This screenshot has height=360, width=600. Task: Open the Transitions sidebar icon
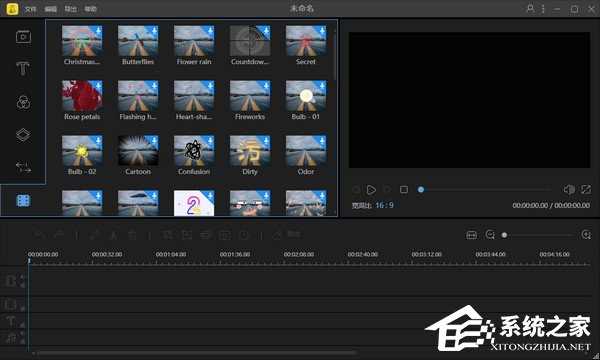coord(23,167)
